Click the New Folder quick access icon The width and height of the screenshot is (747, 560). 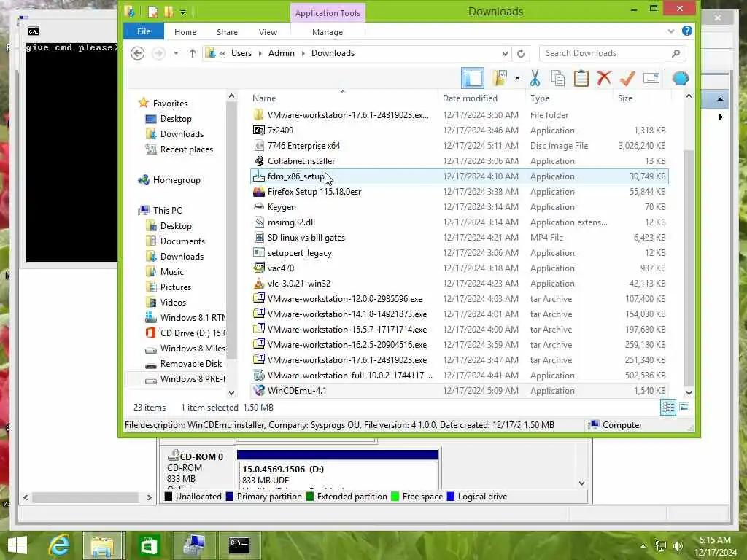(169, 12)
